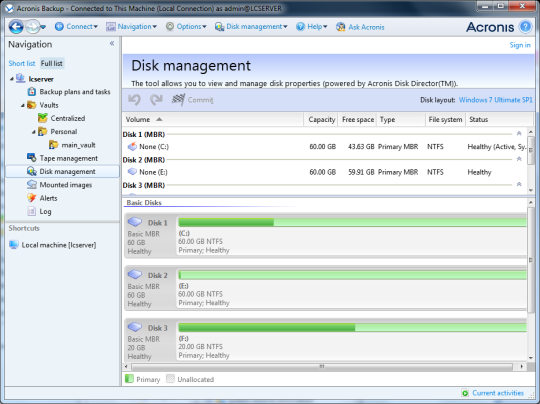Image resolution: width=540 pixels, height=404 pixels.
Task: Open the Navigation menu
Action: 131,27
